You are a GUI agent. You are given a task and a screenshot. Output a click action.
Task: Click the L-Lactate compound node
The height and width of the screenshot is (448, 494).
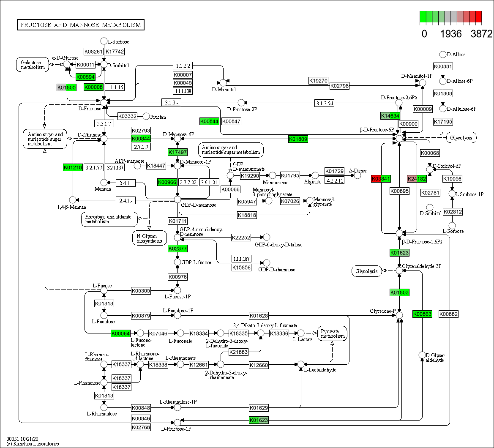(x=301, y=333)
